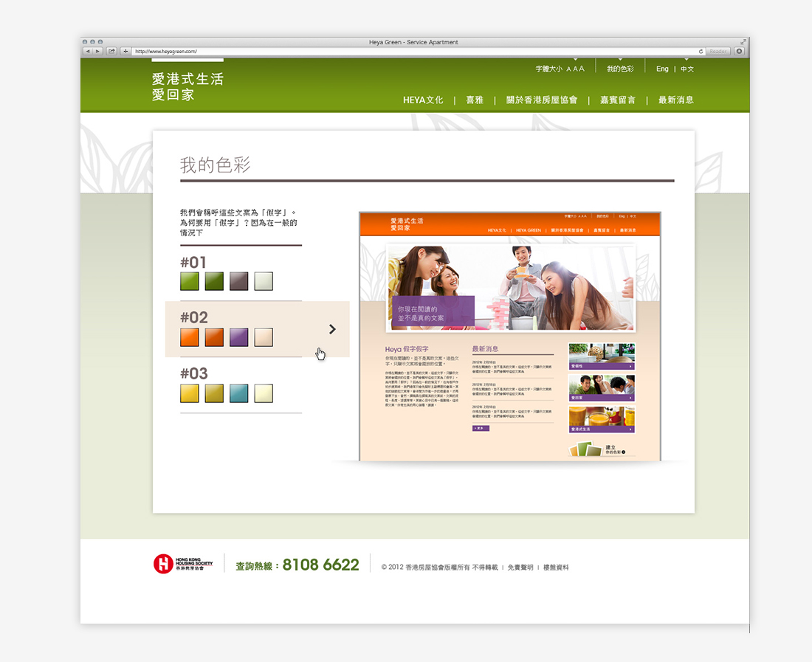Click the browser back arrow button
812x662 pixels.
(88, 51)
